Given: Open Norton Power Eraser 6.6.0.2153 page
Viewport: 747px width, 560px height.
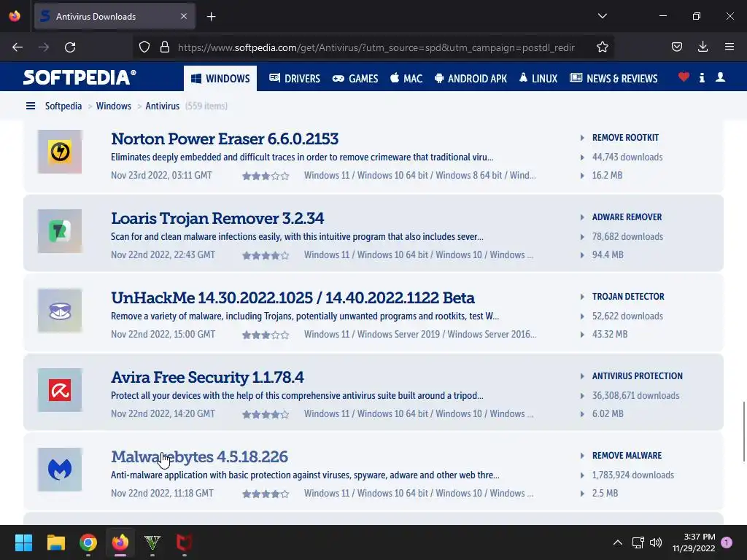Looking at the screenshot, I should click(225, 139).
